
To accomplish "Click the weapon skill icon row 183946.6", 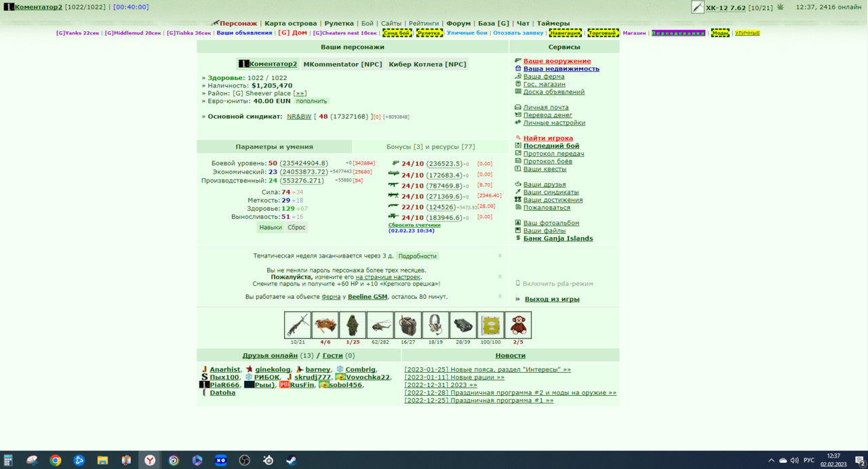I will click(x=394, y=217).
